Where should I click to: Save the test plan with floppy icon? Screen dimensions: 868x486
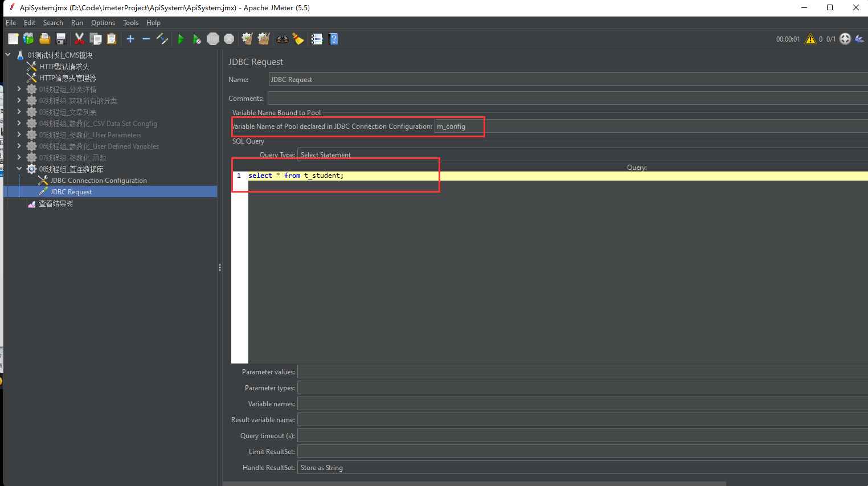tap(61, 39)
